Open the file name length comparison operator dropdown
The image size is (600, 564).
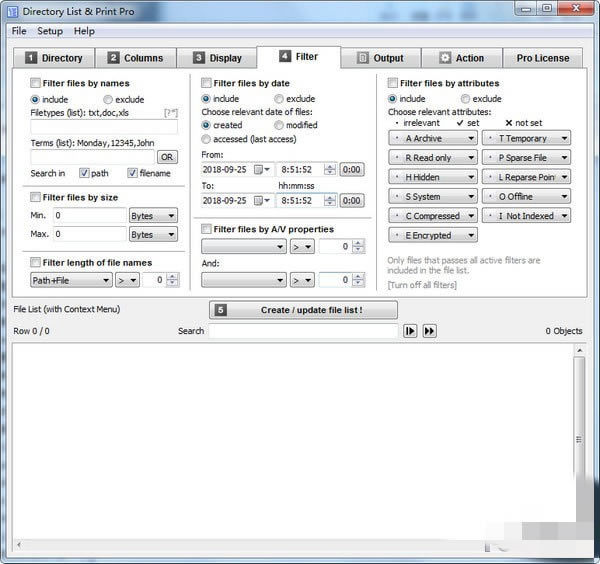(127, 280)
